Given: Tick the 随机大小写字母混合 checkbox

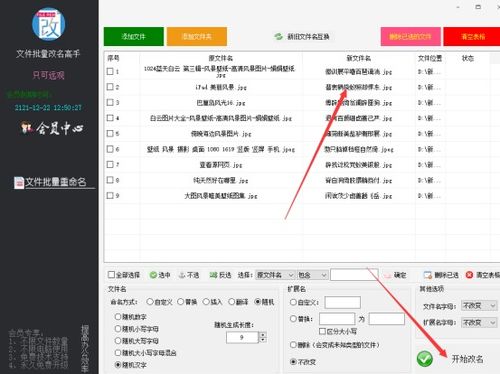Looking at the screenshot, I should click(118, 353).
